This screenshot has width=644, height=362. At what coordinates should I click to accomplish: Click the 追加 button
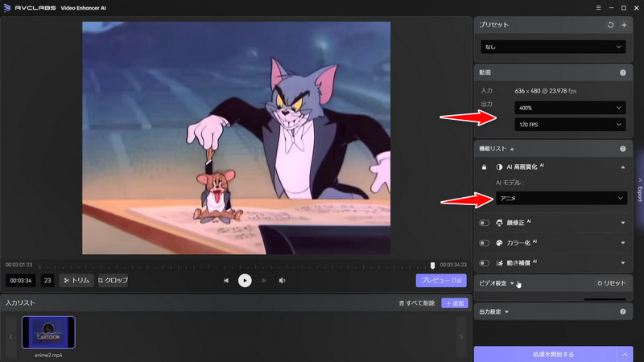click(455, 303)
